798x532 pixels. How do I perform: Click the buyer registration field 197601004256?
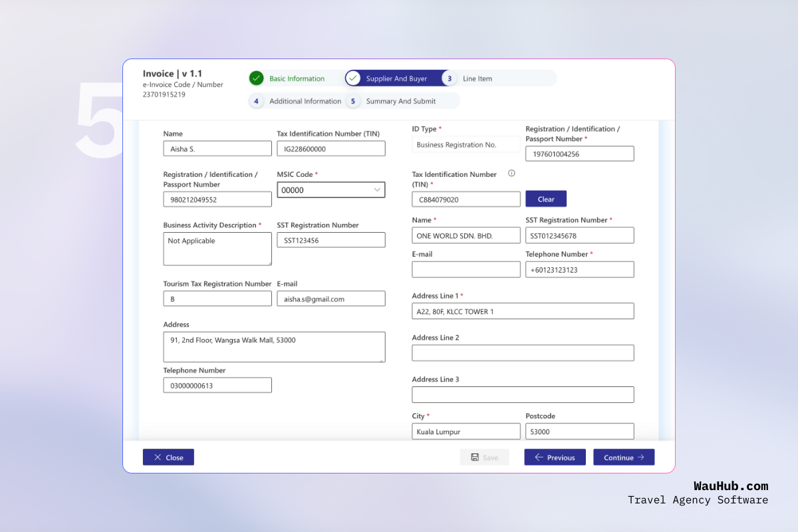coord(580,154)
